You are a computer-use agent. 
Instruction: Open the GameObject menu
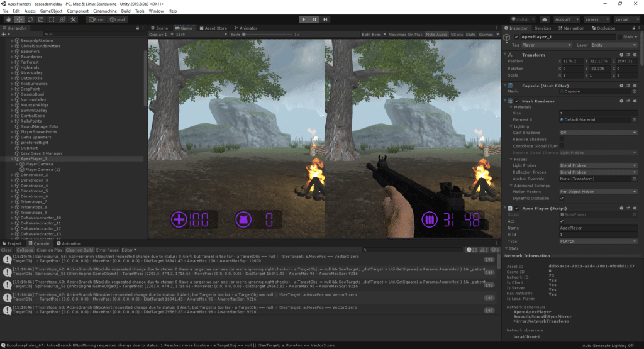pos(51,11)
